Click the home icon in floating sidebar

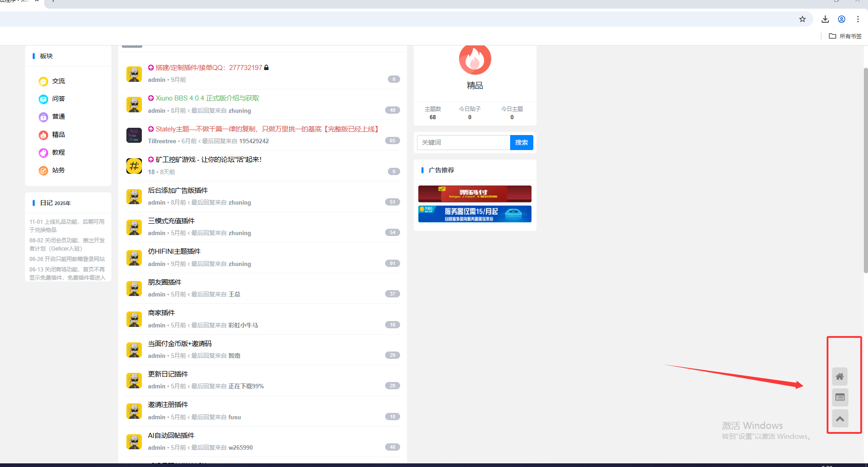[840, 377]
